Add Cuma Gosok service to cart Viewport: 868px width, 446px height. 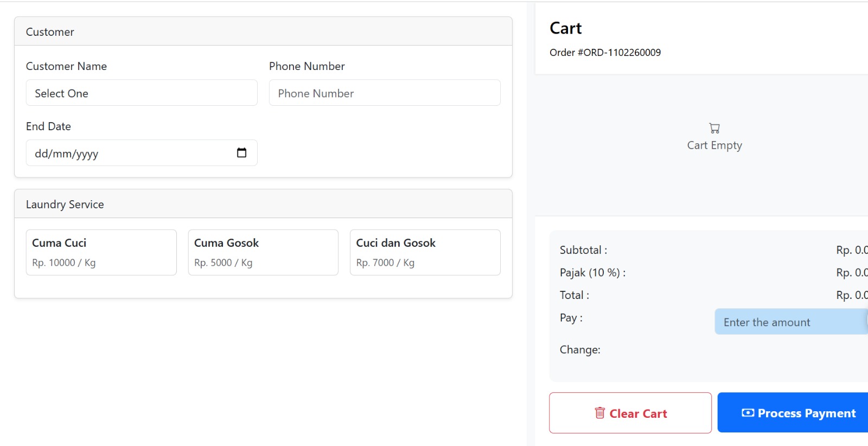click(x=263, y=252)
